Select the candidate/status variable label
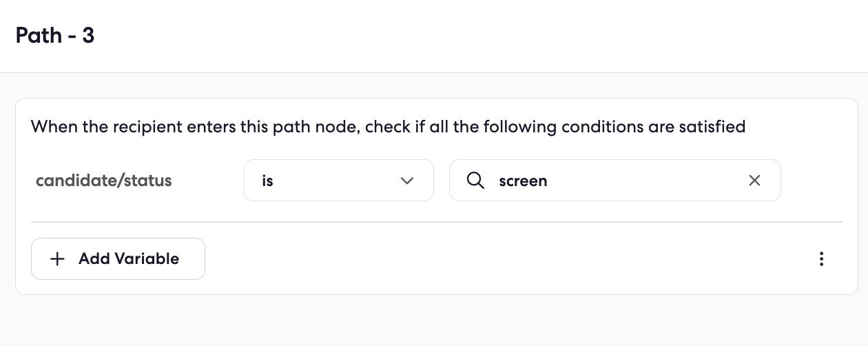This screenshot has width=868, height=346. click(x=104, y=181)
